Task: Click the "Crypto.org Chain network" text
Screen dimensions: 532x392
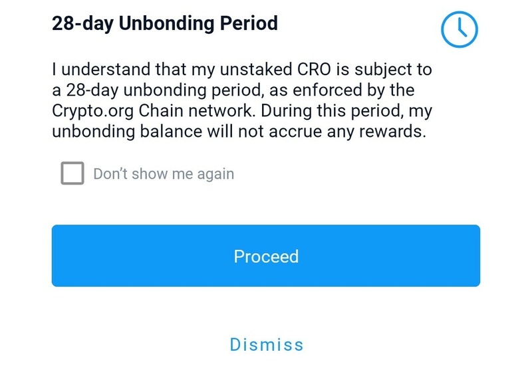Action: point(153,111)
